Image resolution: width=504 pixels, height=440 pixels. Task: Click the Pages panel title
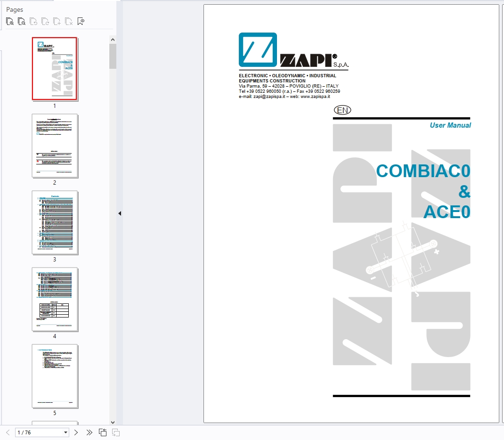15,9
